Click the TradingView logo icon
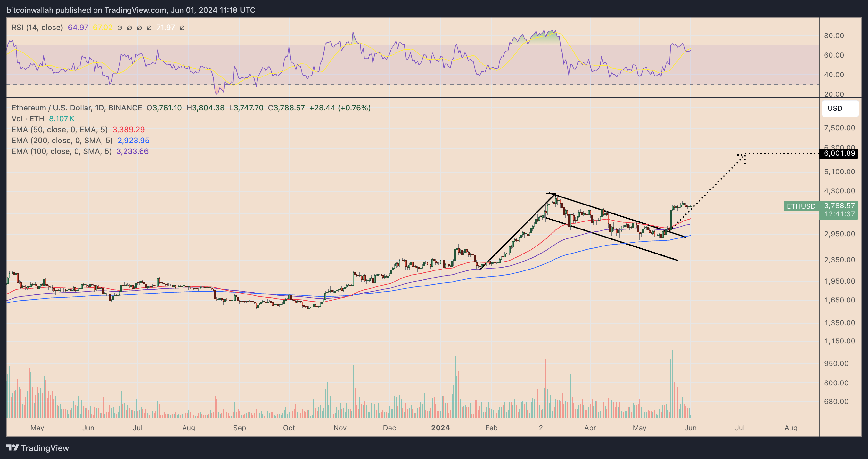This screenshot has width=868, height=459. point(12,447)
